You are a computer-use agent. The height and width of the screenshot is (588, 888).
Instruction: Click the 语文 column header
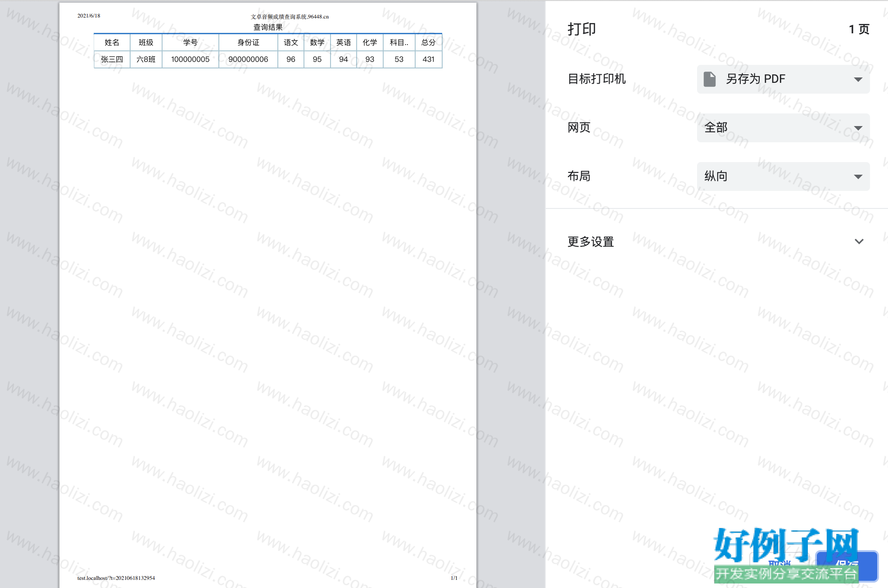(291, 43)
